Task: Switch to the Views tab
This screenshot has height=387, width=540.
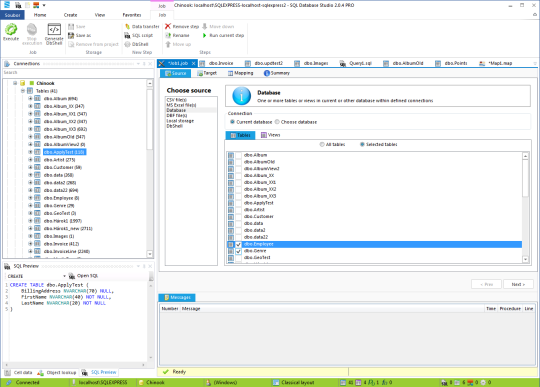Action: point(270,135)
